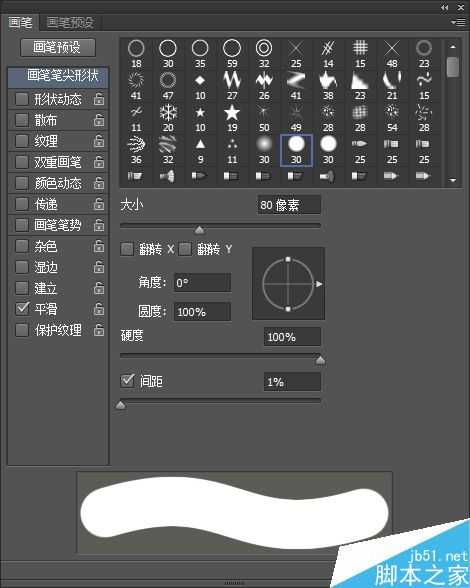Viewport: 470px width, 588px height.
Task: Select the soft round brush size 30
Action: (x=264, y=149)
